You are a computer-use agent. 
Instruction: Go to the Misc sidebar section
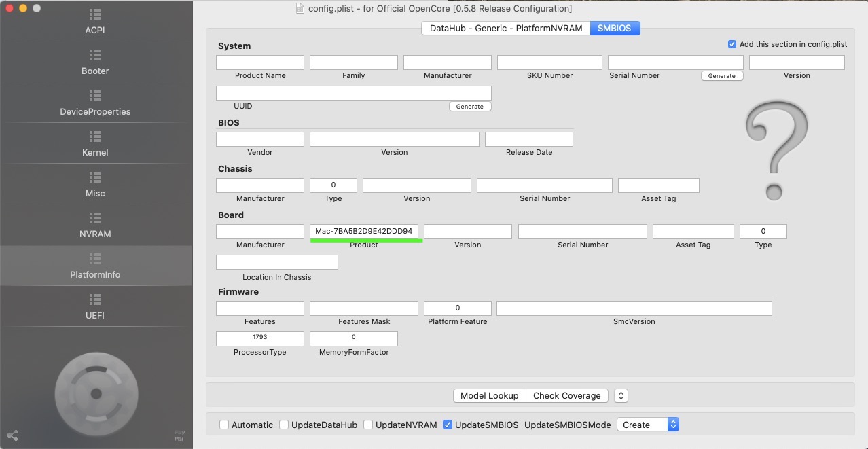click(x=95, y=184)
